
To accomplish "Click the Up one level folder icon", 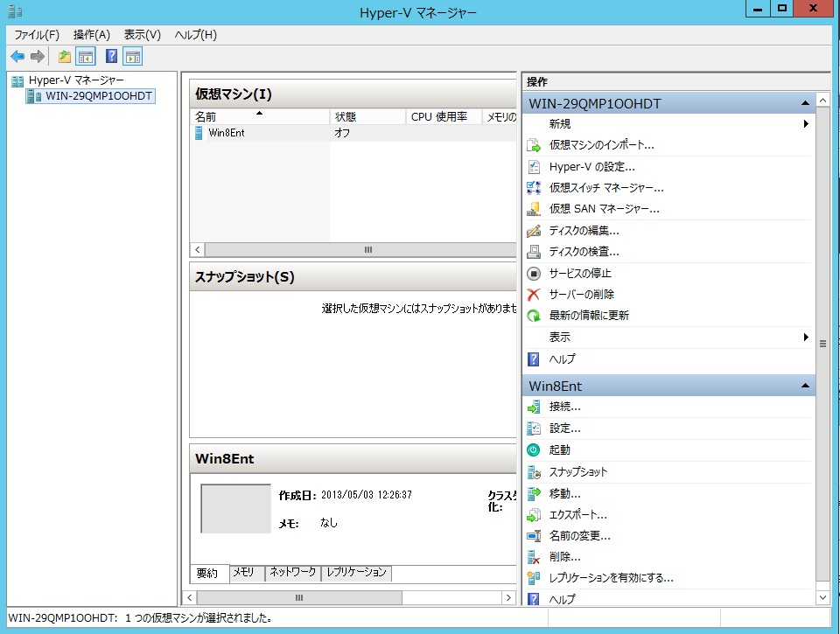I will click(65, 56).
